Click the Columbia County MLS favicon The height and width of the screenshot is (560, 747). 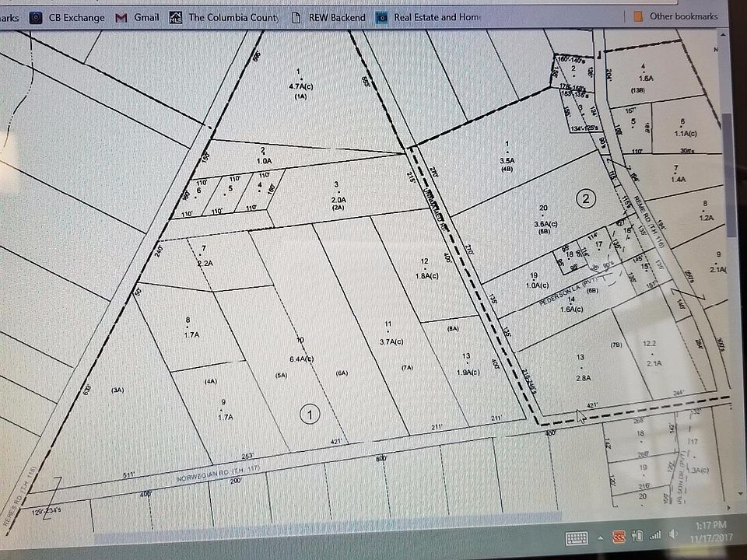pos(176,18)
